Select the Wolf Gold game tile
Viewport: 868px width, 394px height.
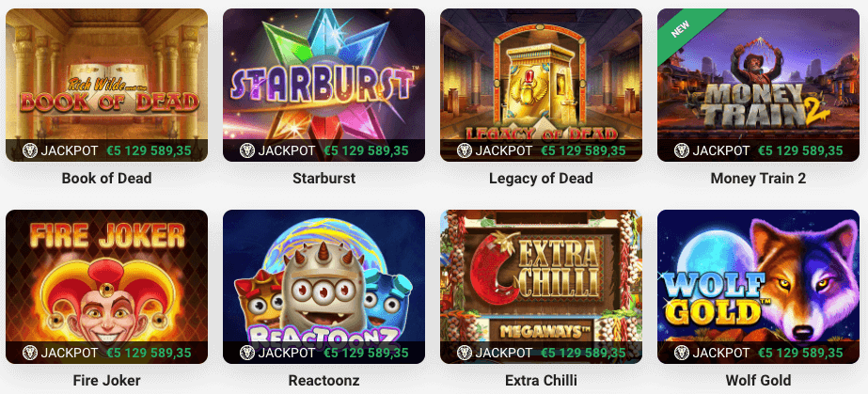[758, 287]
